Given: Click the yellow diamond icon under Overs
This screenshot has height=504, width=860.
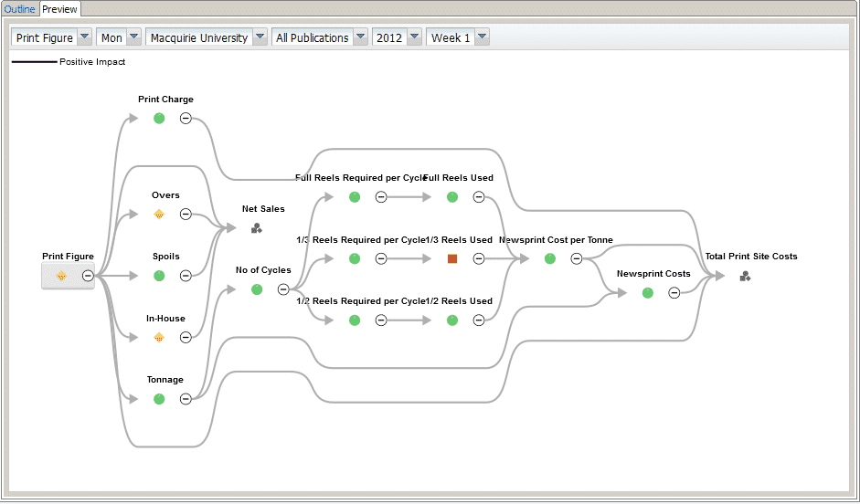Looking at the screenshot, I should [x=159, y=215].
